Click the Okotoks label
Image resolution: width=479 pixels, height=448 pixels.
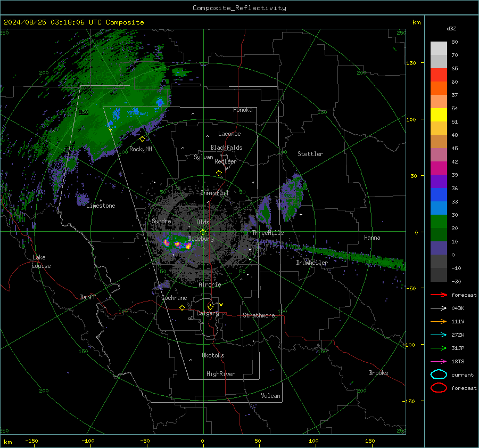(x=213, y=355)
